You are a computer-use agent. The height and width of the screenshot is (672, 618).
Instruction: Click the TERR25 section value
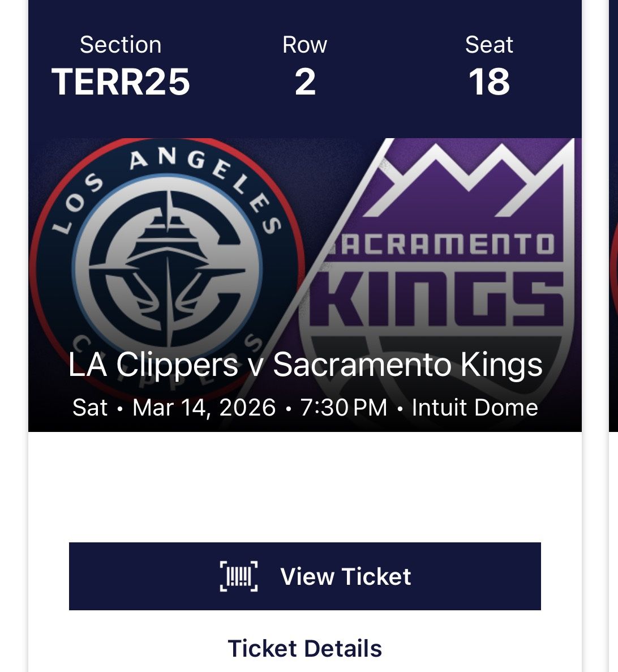(121, 82)
